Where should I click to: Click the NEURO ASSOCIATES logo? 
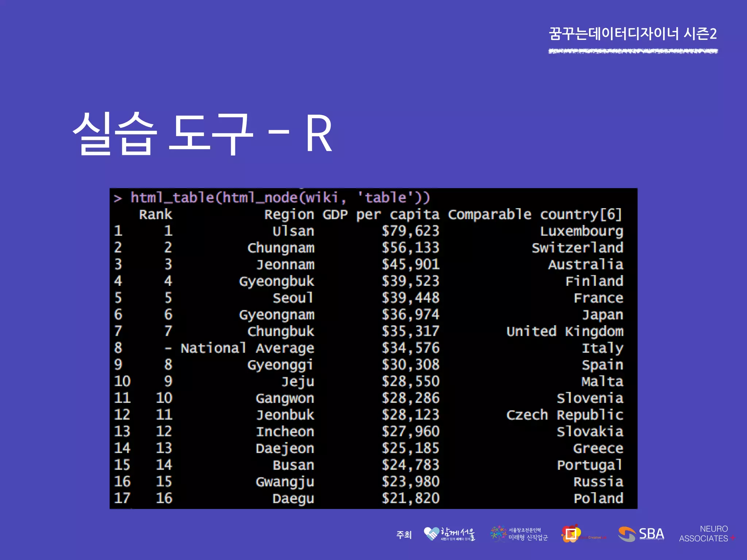point(707,534)
